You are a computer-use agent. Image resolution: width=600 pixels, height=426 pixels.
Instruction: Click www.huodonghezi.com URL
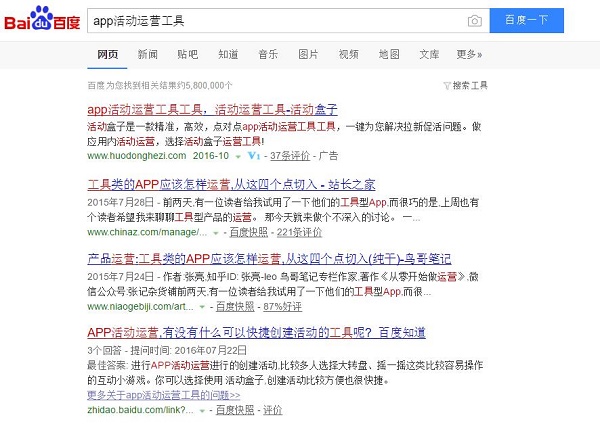click(x=137, y=156)
